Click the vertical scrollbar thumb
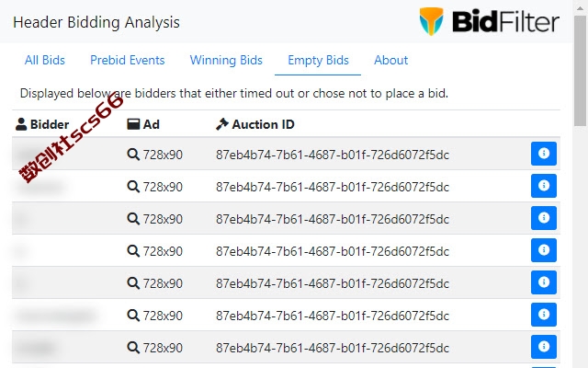Viewport: 588px width, 368px height. pyautogui.click(x=581, y=71)
